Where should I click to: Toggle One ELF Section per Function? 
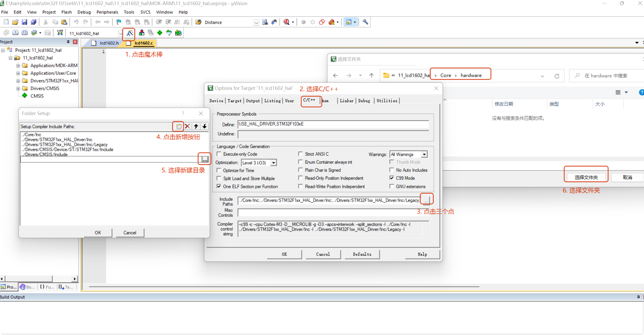coord(219,186)
